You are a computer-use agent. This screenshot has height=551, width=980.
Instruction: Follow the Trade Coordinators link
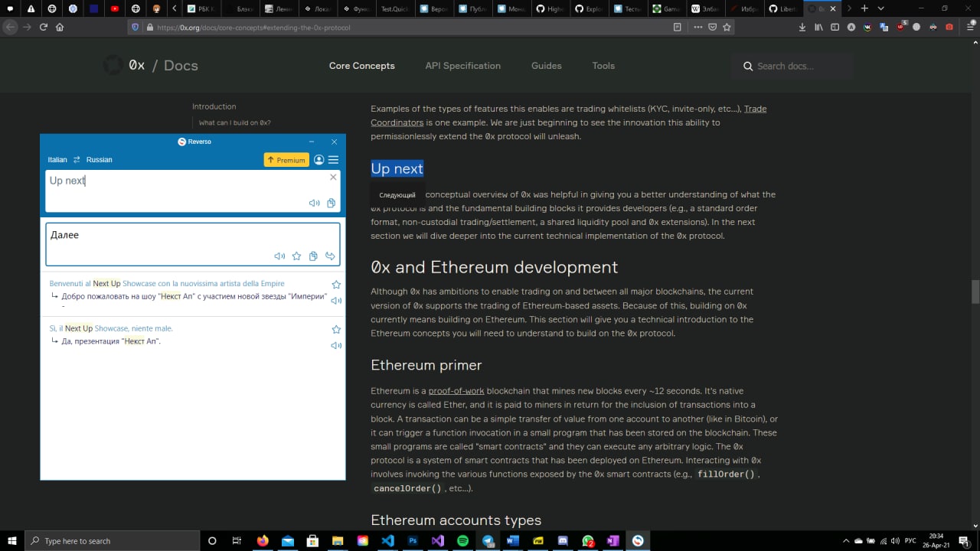[569, 116]
